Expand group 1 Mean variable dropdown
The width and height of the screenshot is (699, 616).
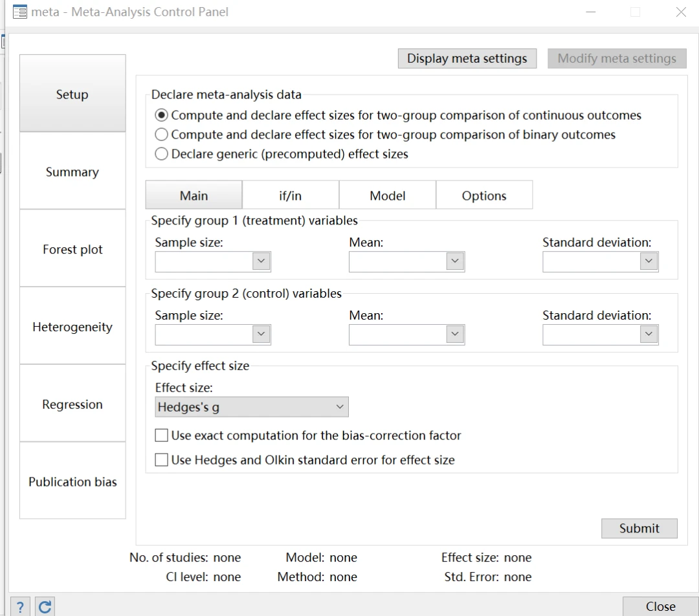[455, 261]
